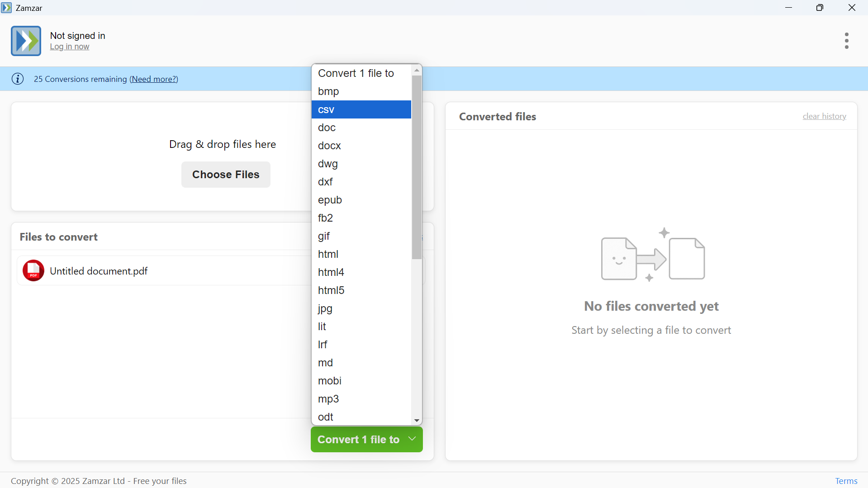Choose docx as the output format
The image size is (868, 488).
click(361, 146)
